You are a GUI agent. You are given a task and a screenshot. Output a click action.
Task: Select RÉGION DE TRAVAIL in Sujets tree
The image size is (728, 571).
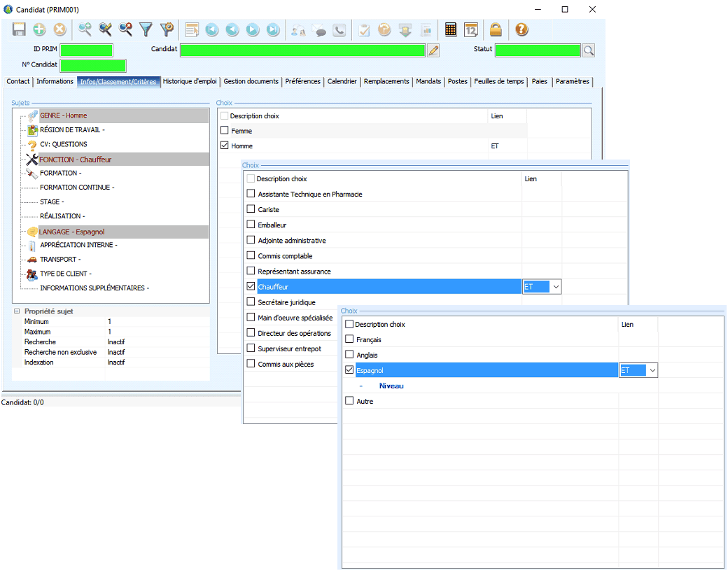click(x=72, y=130)
